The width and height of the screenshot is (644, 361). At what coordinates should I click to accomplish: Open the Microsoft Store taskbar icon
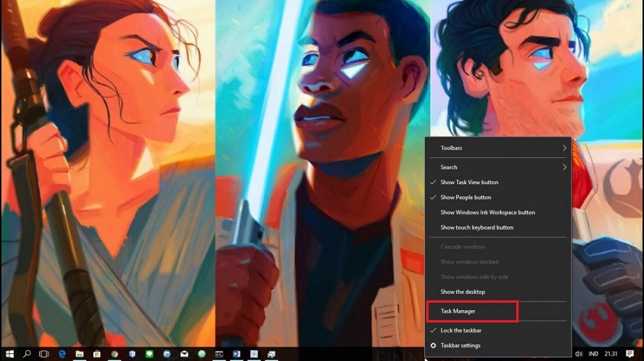coord(97,354)
